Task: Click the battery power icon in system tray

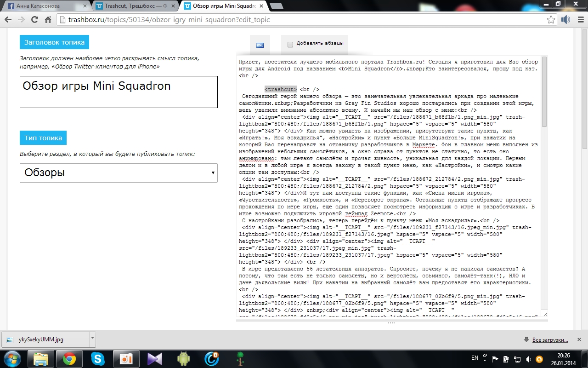Action: (x=506, y=358)
